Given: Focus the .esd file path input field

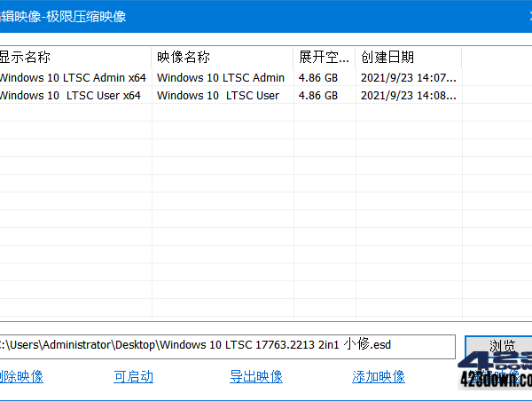Looking at the screenshot, I should tap(226, 344).
